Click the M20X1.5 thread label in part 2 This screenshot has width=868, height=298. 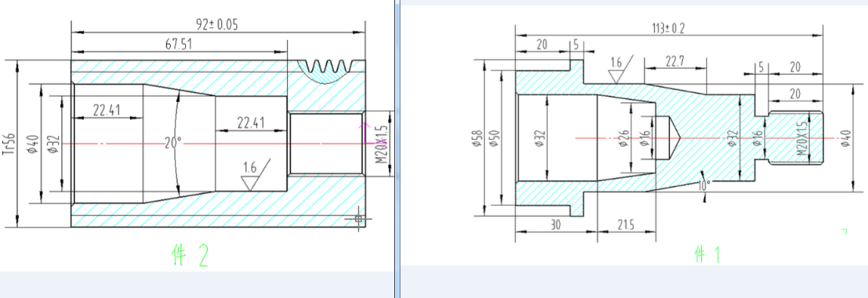(382, 144)
